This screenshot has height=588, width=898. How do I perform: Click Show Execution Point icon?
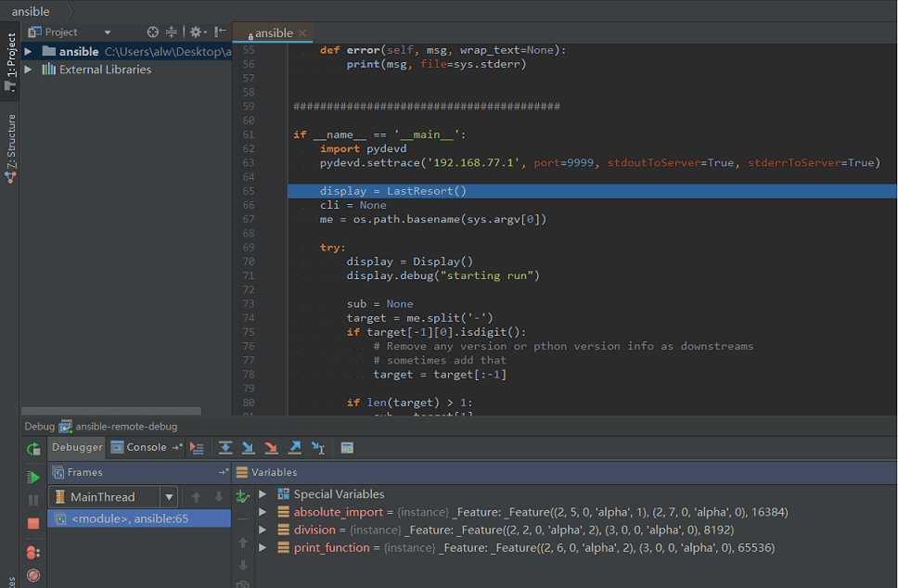197,448
